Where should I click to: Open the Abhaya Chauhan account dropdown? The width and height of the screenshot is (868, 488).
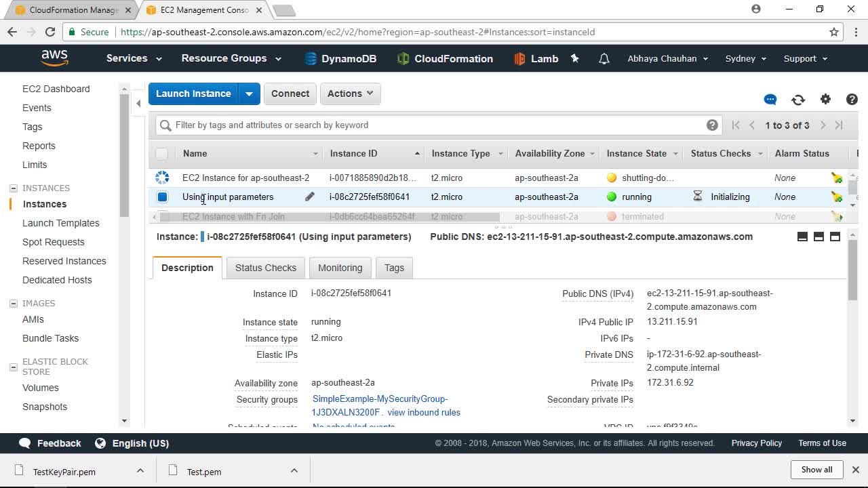[x=668, y=58]
